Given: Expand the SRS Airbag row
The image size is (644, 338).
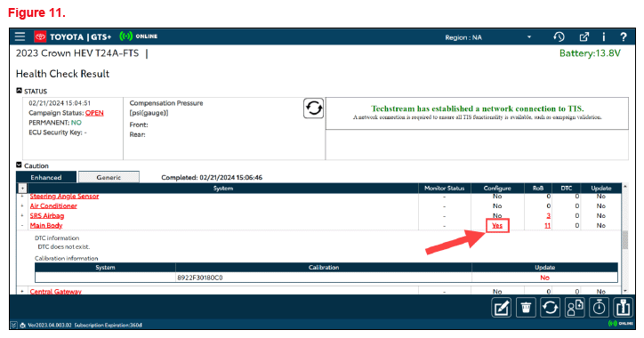Looking at the screenshot, I should pos(22,215).
